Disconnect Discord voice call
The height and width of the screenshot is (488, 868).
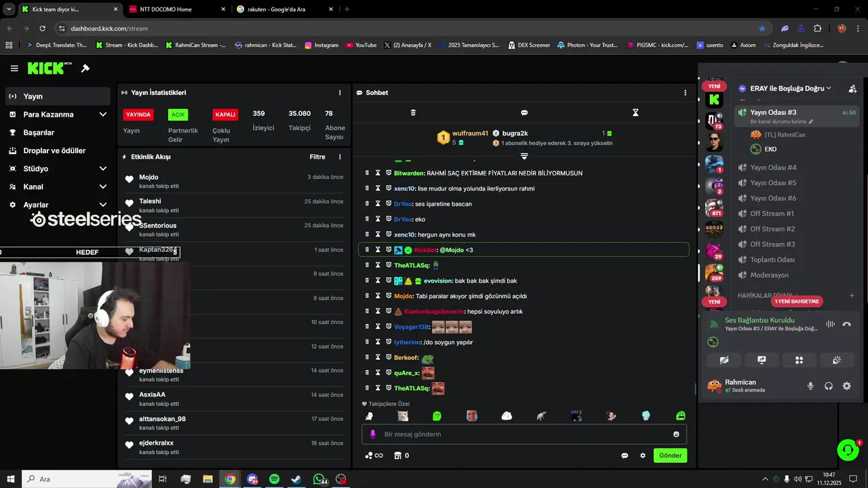point(846,324)
